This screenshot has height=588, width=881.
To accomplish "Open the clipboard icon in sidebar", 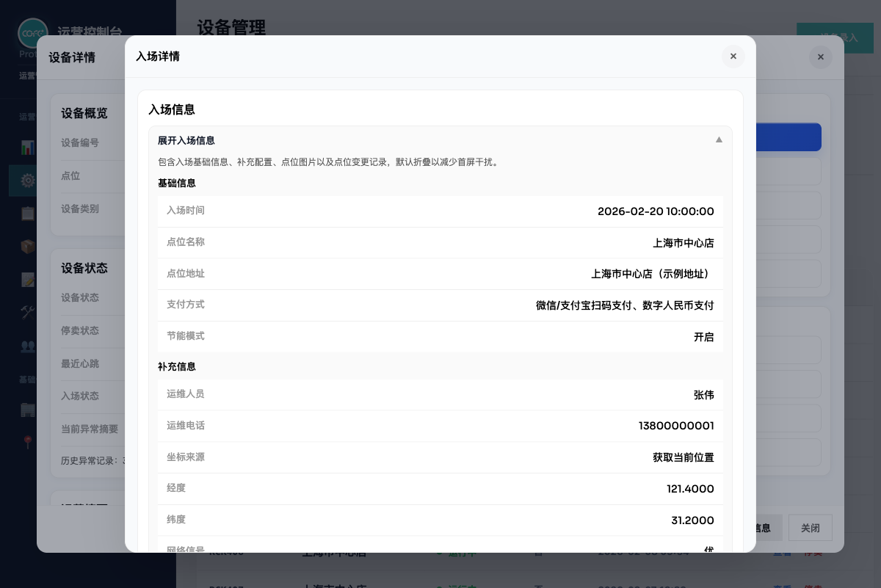I will pyautogui.click(x=28, y=214).
